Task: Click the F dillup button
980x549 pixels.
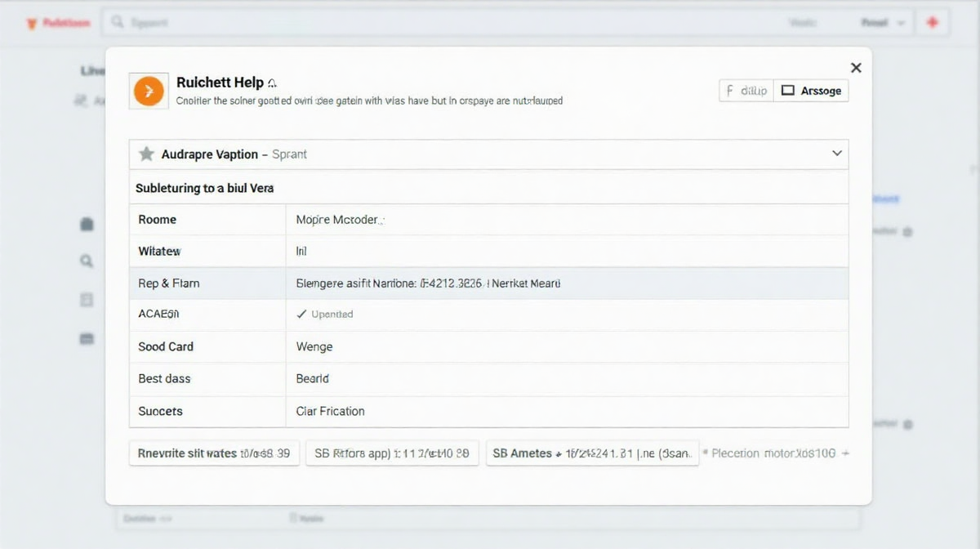Action: [746, 91]
